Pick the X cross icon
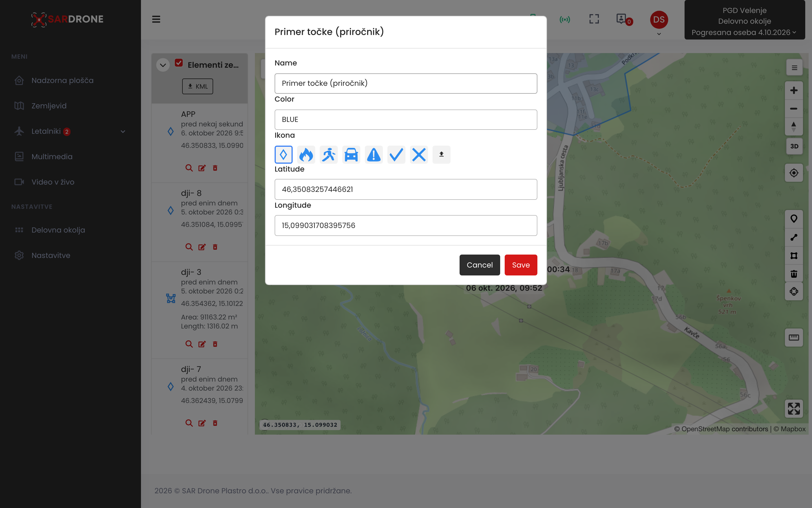Image resolution: width=812 pixels, height=508 pixels. [x=419, y=155]
